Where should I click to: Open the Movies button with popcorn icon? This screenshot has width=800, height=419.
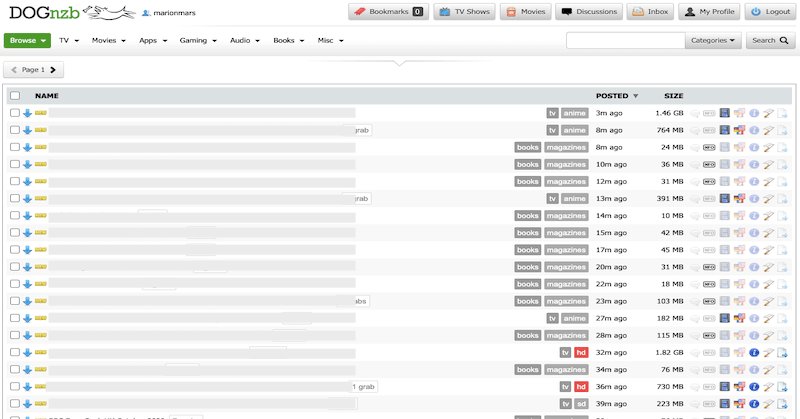(526, 12)
